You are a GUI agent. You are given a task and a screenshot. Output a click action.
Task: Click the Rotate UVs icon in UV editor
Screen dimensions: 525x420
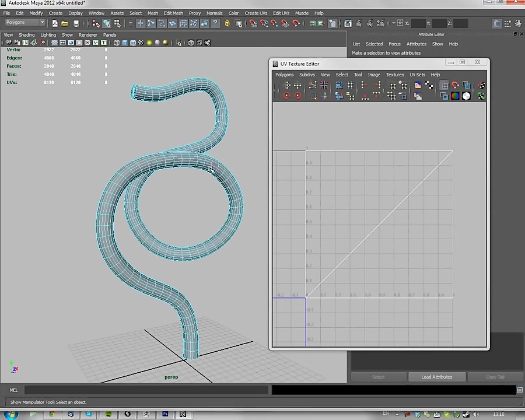click(x=286, y=96)
